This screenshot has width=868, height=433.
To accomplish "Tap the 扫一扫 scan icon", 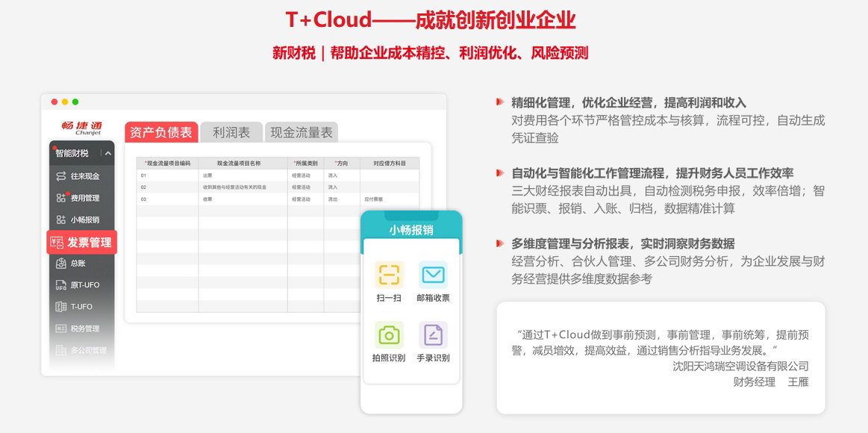I will 389,275.
